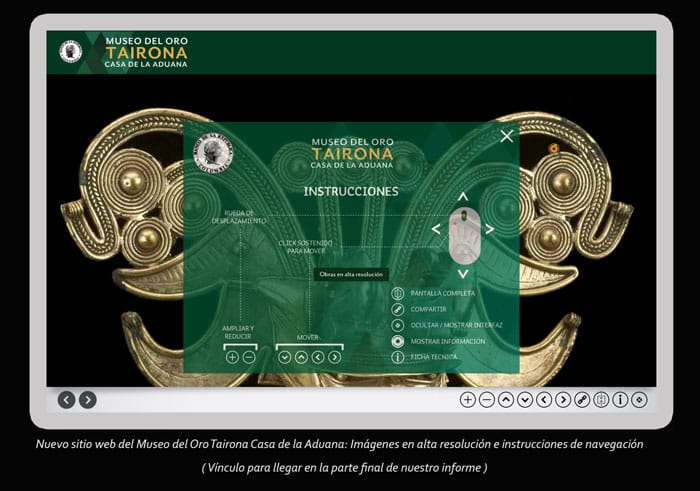Click the left arrow icon under Mover
700x491 pixels.
point(318,357)
